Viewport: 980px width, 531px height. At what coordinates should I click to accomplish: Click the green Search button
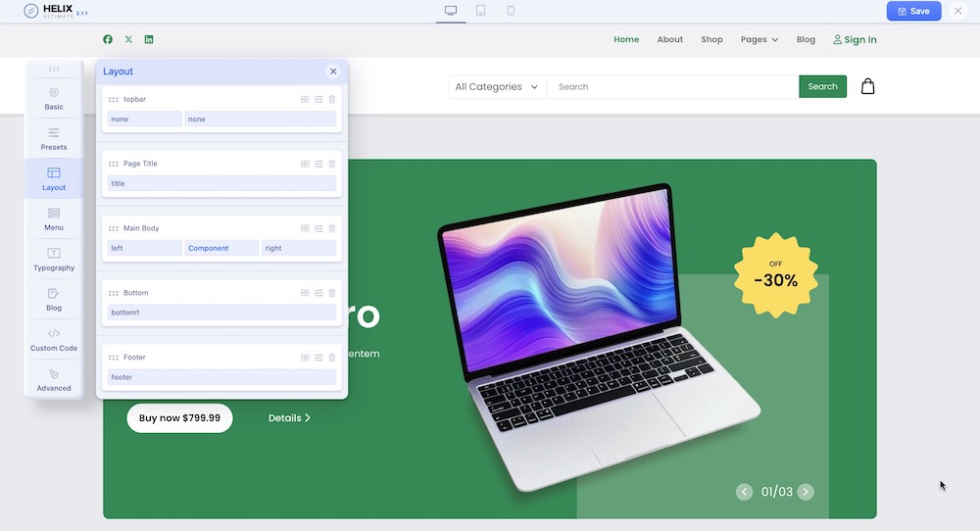click(822, 87)
